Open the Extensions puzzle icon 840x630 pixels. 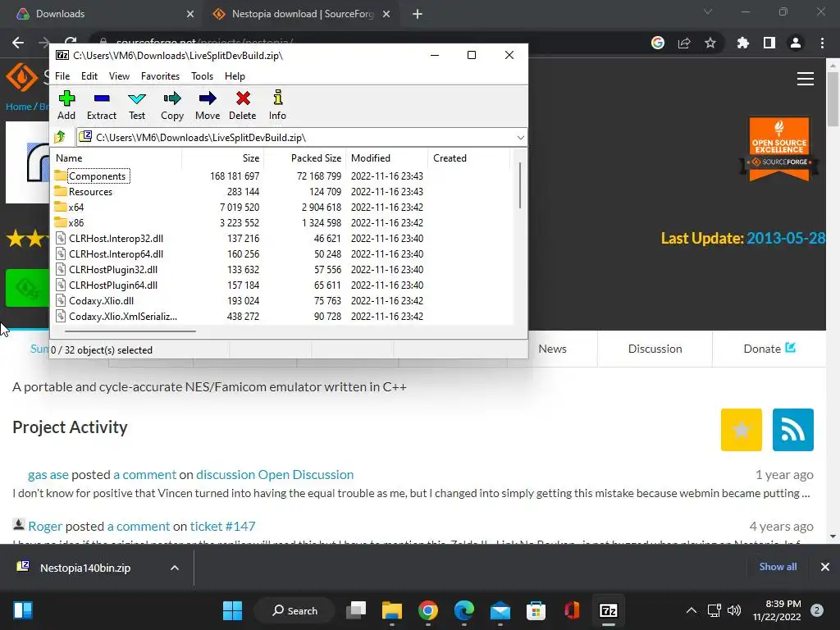pyautogui.click(x=742, y=43)
